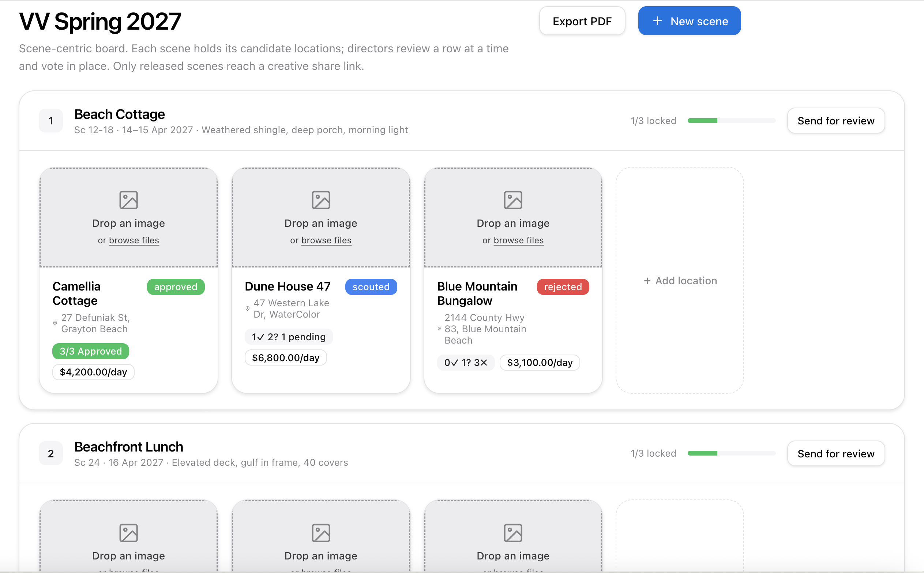
Task: Click the VV Spring 2027 project title
Action: (100, 21)
